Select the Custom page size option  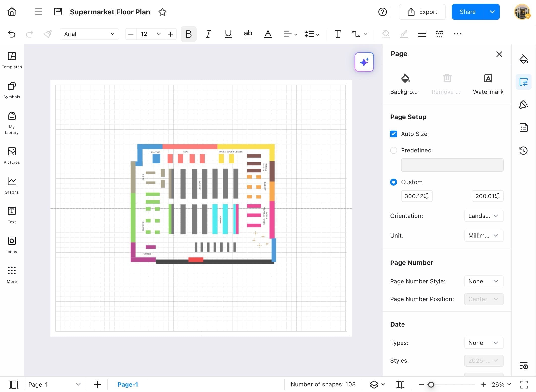393,182
